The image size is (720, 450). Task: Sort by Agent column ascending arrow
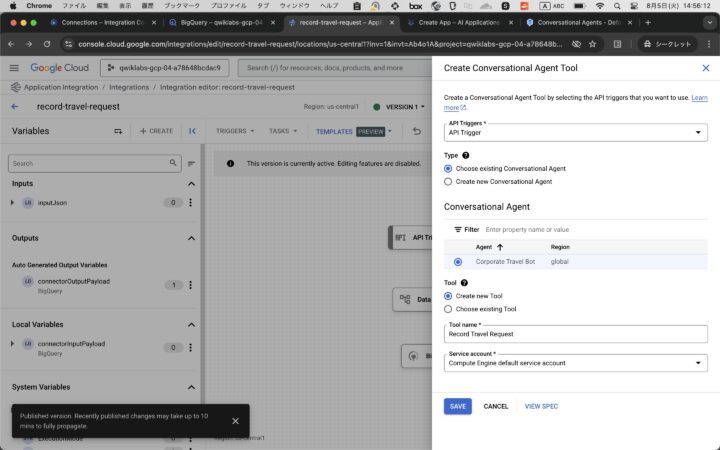click(x=500, y=247)
